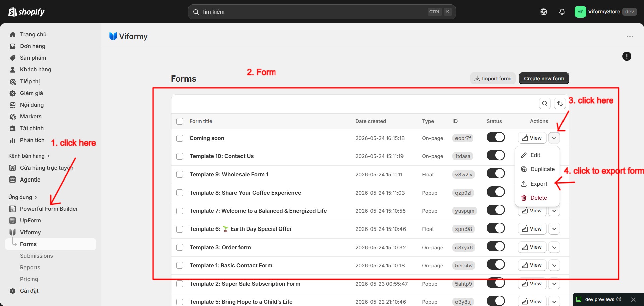Toggle status switch for Template 1: Basic Contact Form
The height and width of the screenshot is (306, 644).
(496, 264)
